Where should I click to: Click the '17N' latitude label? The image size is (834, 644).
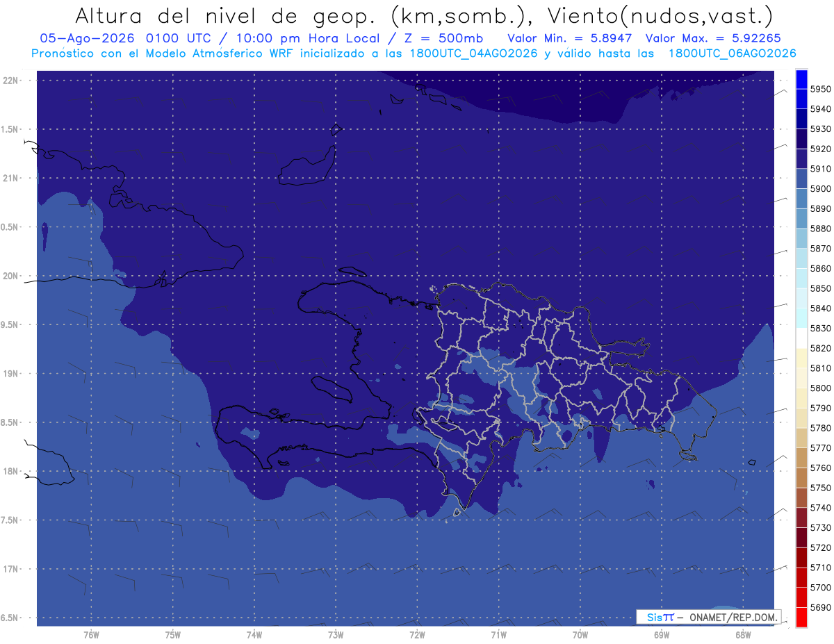[10, 569]
